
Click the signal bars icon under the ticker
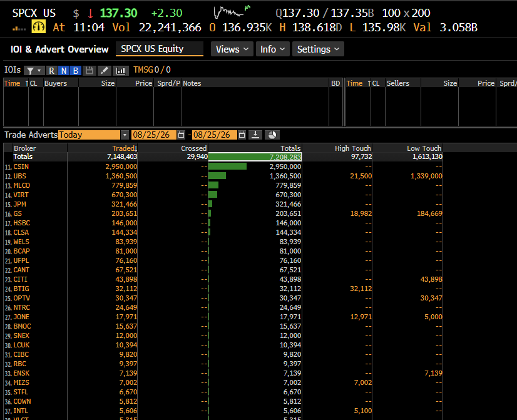[x=19, y=29]
